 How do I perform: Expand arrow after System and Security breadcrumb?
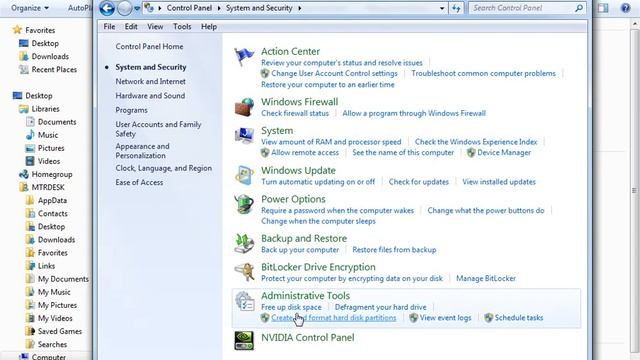pos(300,8)
